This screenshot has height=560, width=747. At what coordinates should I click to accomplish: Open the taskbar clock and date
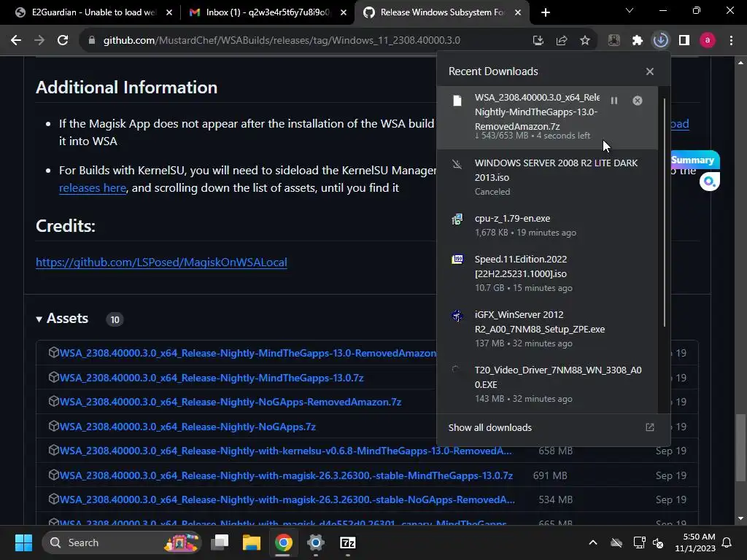point(695,542)
